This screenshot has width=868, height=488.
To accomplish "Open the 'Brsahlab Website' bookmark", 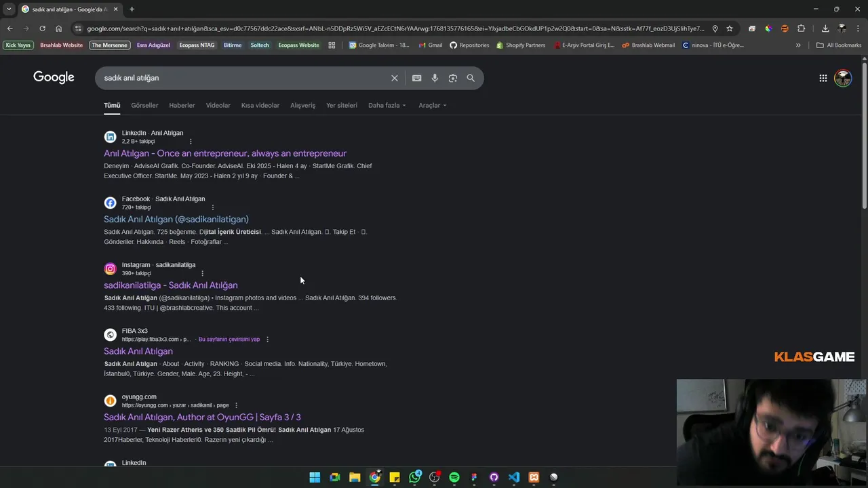I will 61,45.
